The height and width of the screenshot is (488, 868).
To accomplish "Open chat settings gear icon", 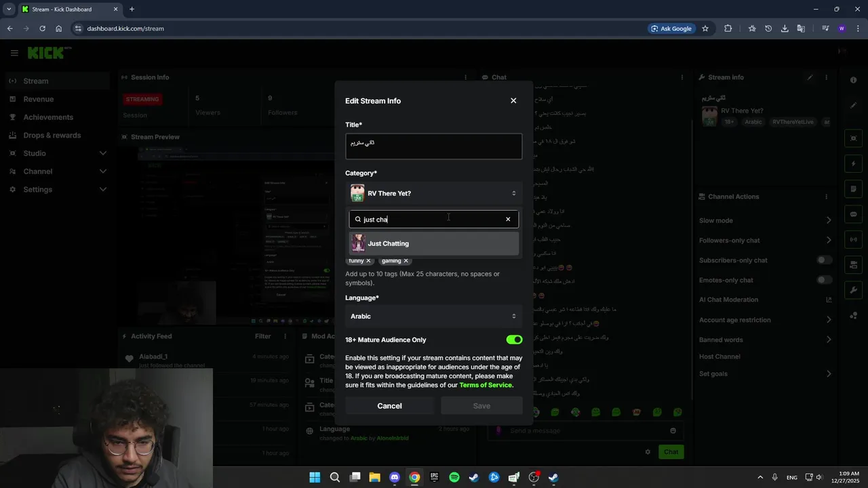I will coord(648,452).
